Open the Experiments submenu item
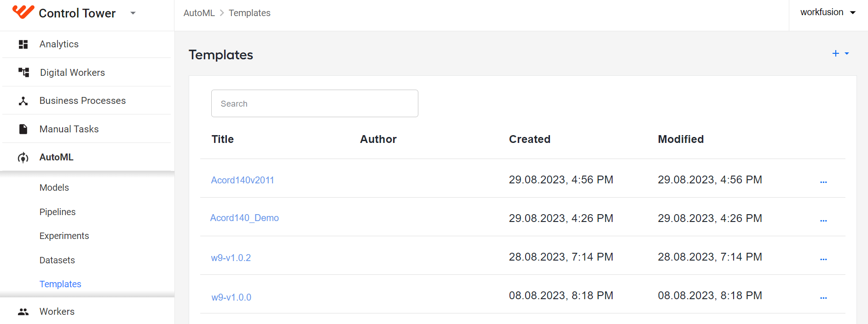Viewport: 868px width, 324px height. (x=64, y=236)
